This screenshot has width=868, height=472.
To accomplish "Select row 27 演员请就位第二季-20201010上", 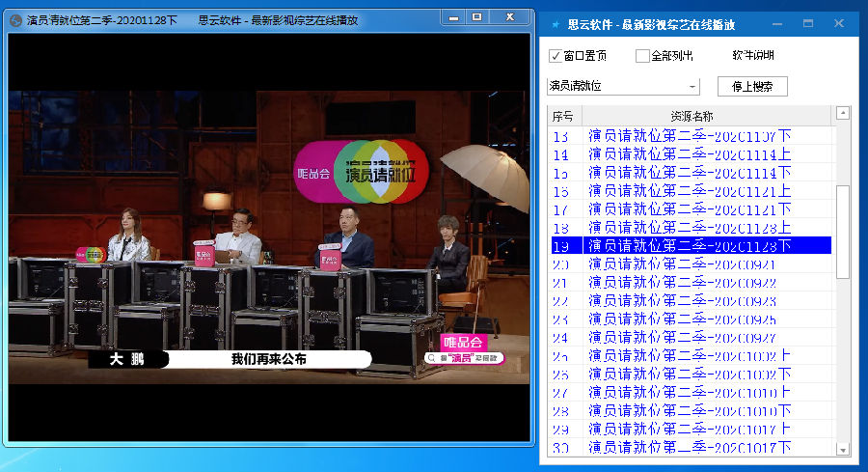I will (691, 392).
